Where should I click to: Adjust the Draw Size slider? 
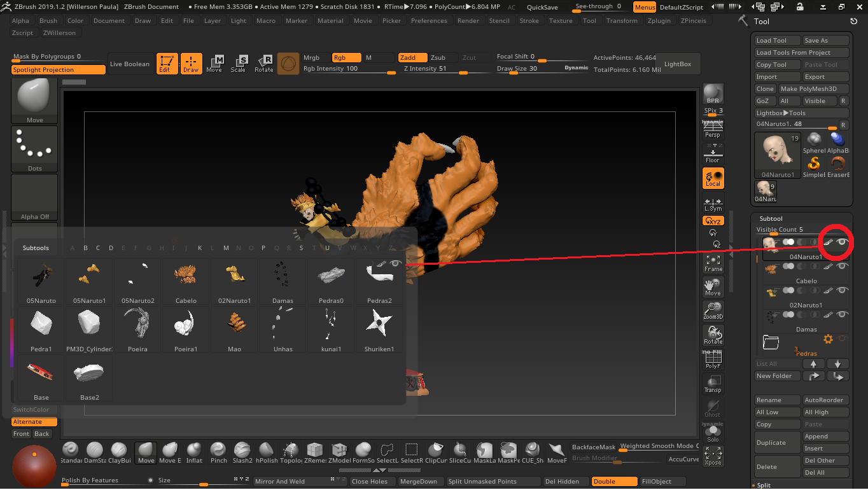tap(543, 69)
